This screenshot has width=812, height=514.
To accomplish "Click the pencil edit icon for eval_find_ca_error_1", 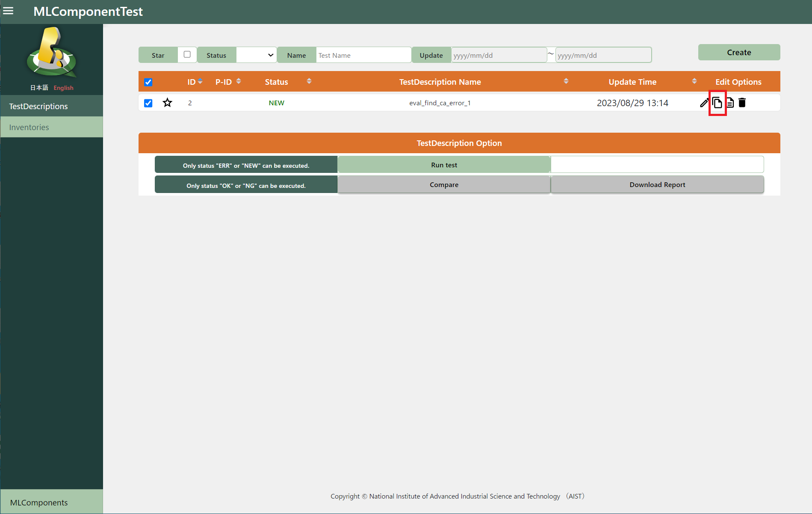I will point(704,103).
